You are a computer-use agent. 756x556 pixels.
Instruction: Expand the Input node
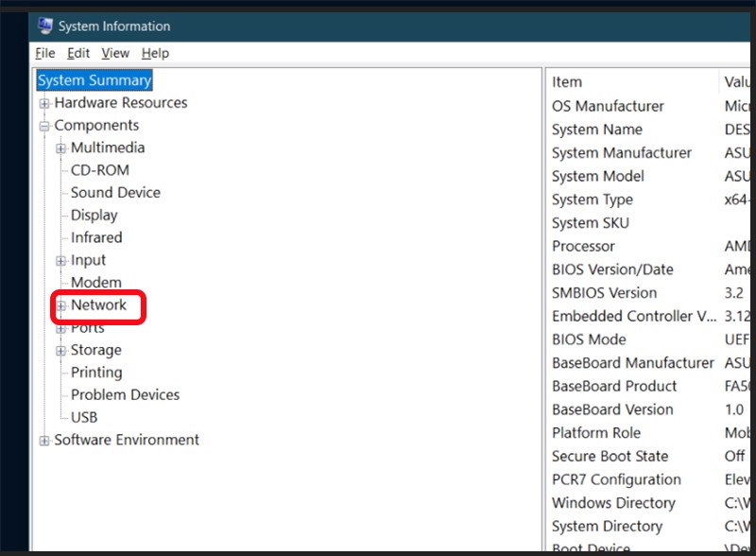click(60, 261)
